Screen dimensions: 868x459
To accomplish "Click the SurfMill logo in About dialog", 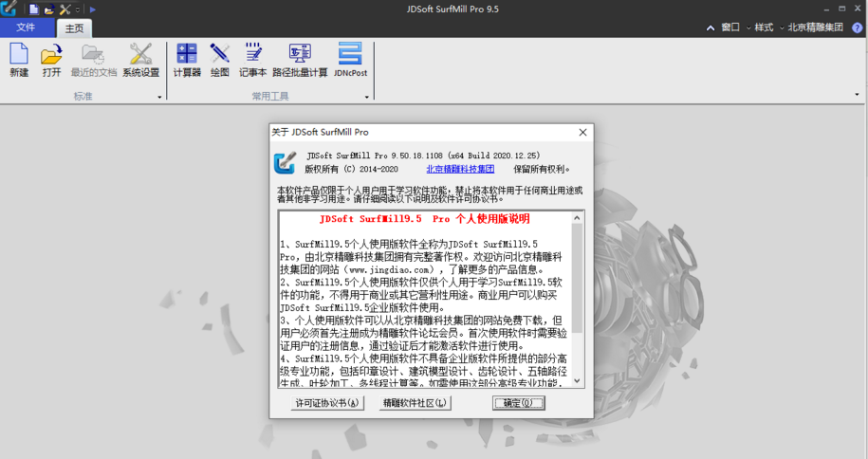I will tap(286, 163).
